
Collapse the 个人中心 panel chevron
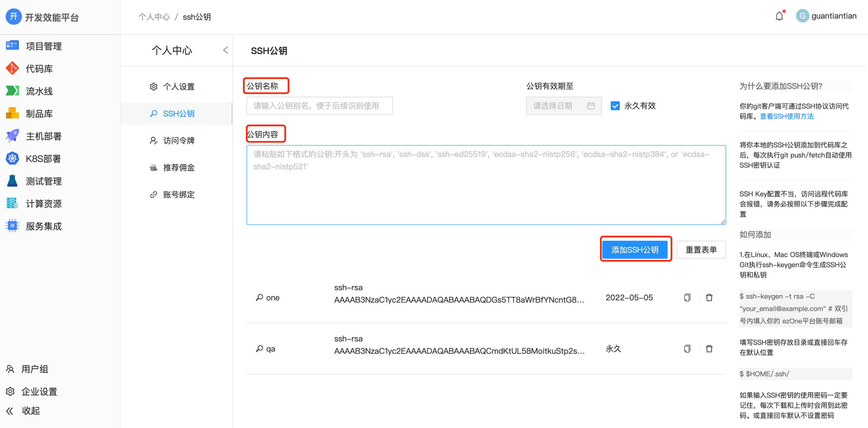pyautogui.click(x=225, y=50)
